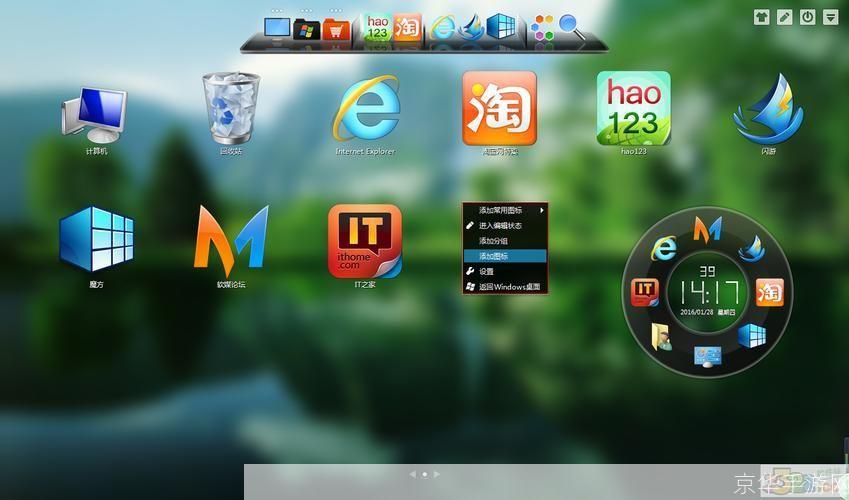Expand the 添加常用图标 submenu
This screenshot has height=500, width=849.
(505, 210)
